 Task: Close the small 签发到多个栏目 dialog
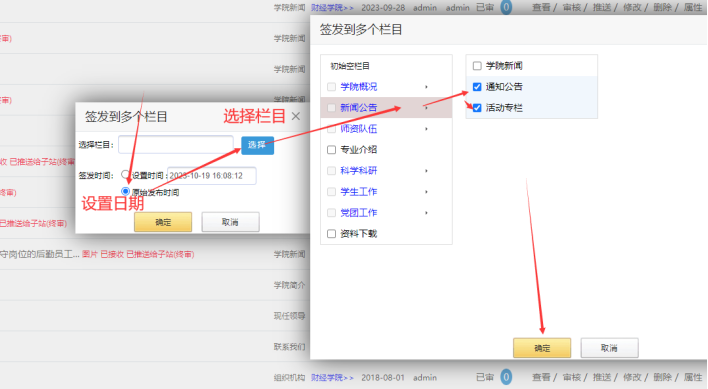(296, 116)
